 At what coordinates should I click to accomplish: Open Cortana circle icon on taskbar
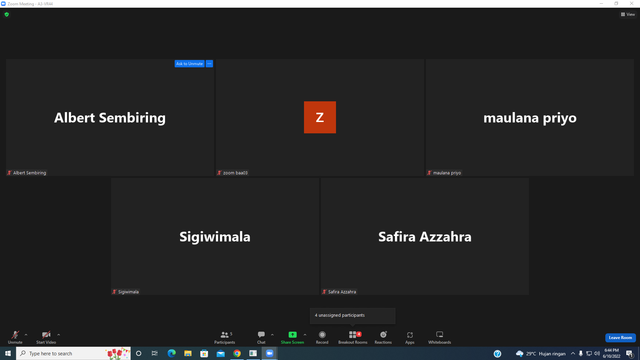(x=139, y=353)
